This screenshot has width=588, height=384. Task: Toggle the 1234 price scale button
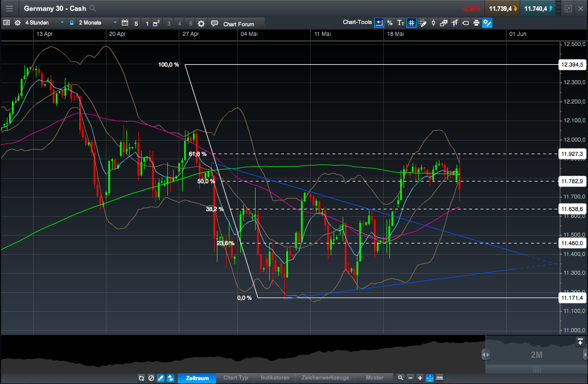tap(439, 378)
